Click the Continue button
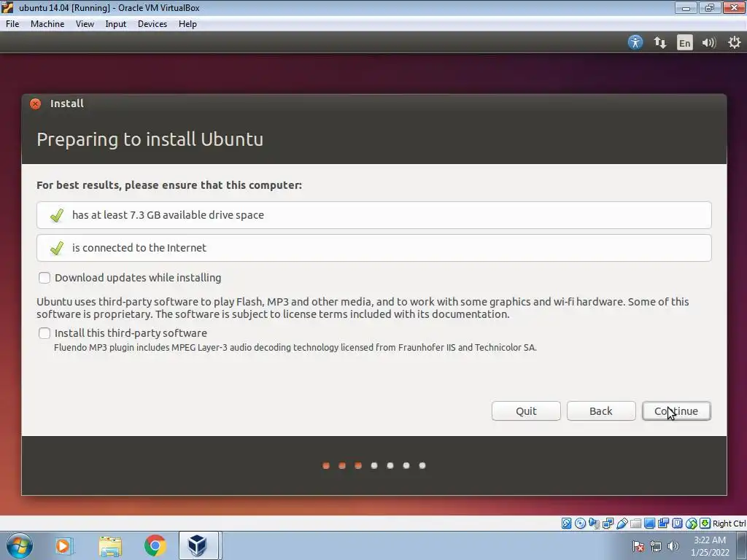Viewport: 747px width, 560px height. [x=676, y=411]
